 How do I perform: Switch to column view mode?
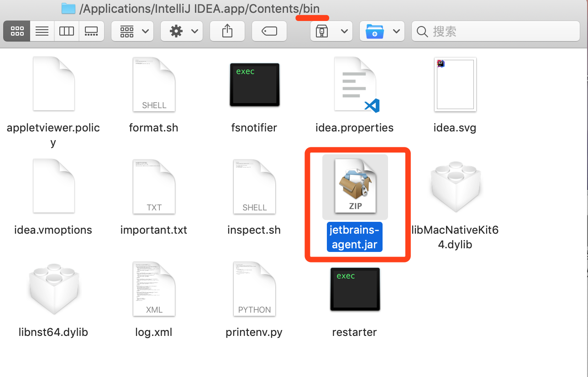pos(67,31)
